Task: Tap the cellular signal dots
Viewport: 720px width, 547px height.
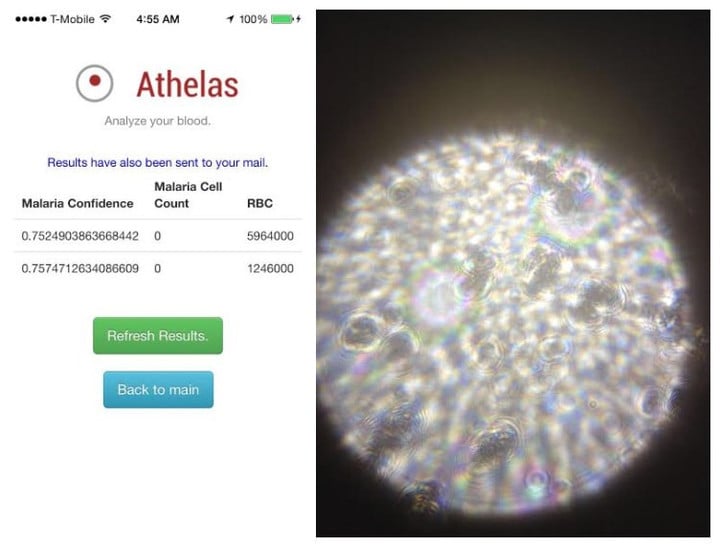Action: 31,19
